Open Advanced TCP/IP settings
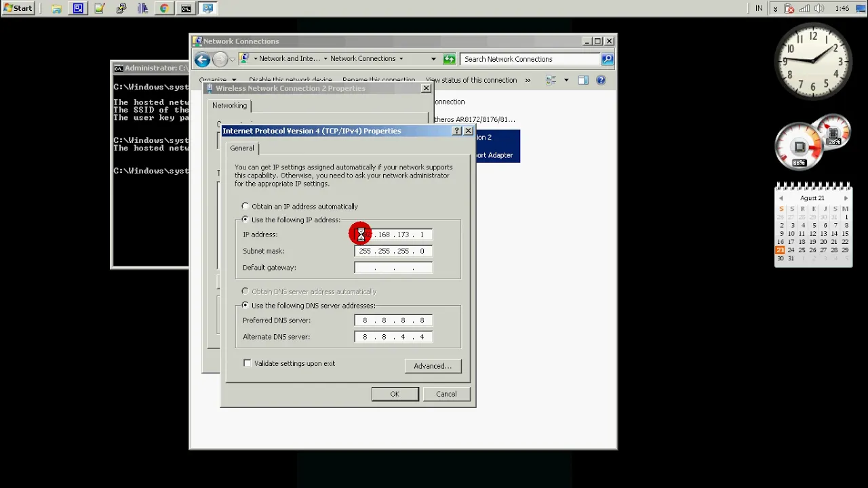This screenshot has width=868, height=488. point(433,366)
